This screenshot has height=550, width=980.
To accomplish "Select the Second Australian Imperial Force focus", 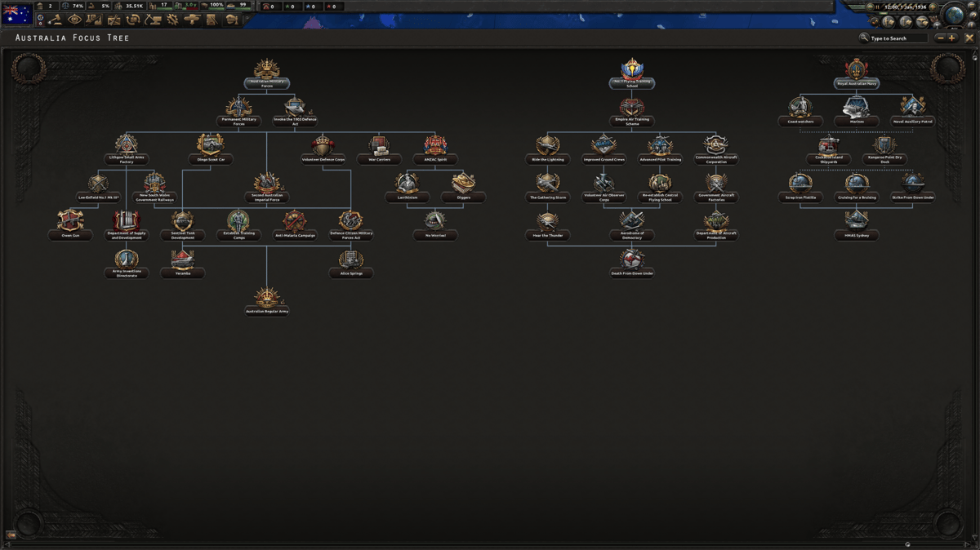I will click(267, 187).
